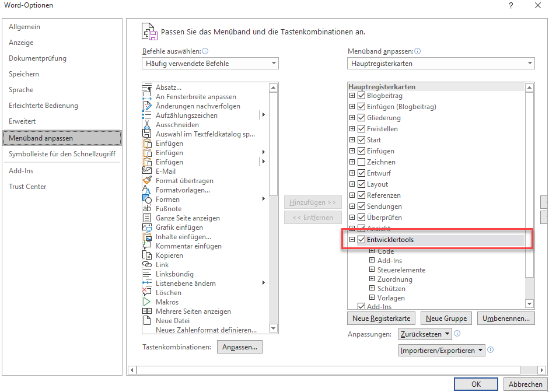Toggle the Entwurf checkbox

pyautogui.click(x=361, y=173)
